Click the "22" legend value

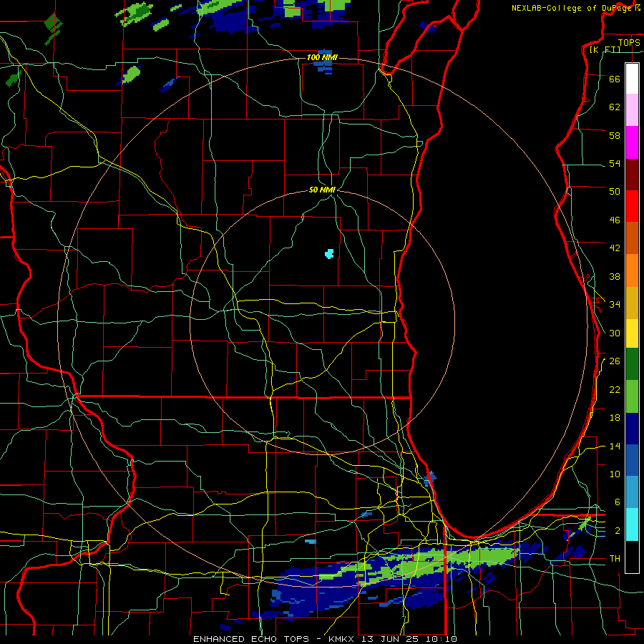click(x=615, y=389)
